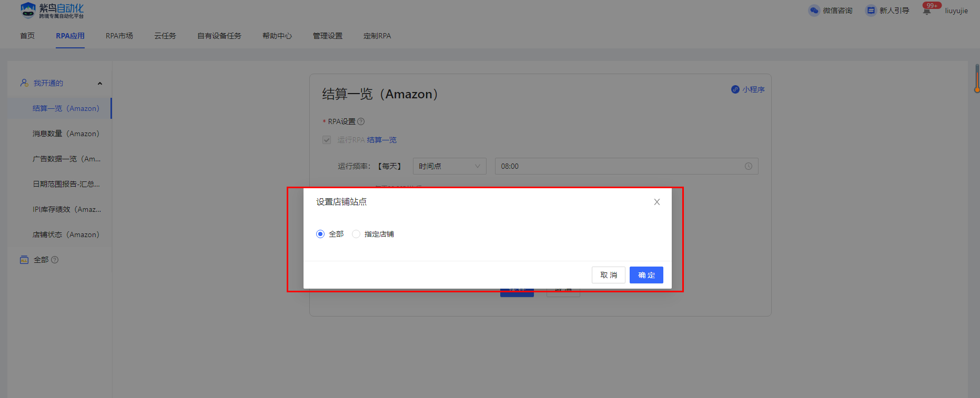Click the 设置店铺站点 dialog title
The image size is (980, 398).
pos(341,202)
